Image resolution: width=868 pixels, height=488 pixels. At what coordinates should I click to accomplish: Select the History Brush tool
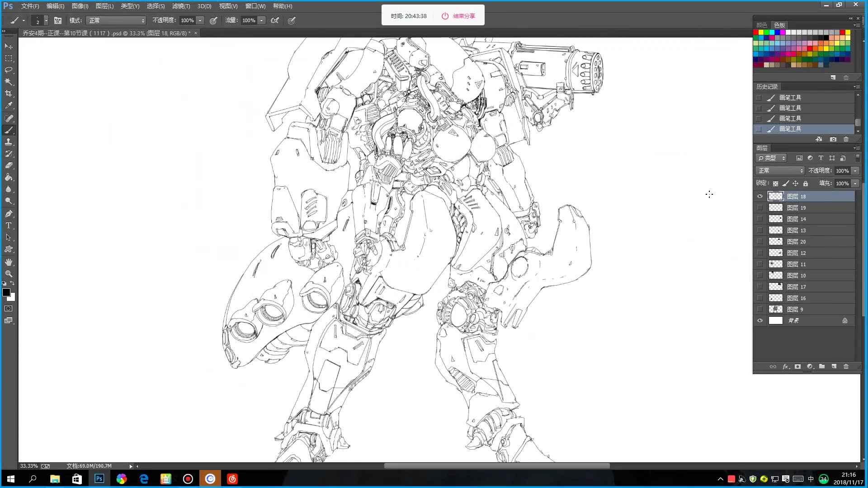pos(9,154)
